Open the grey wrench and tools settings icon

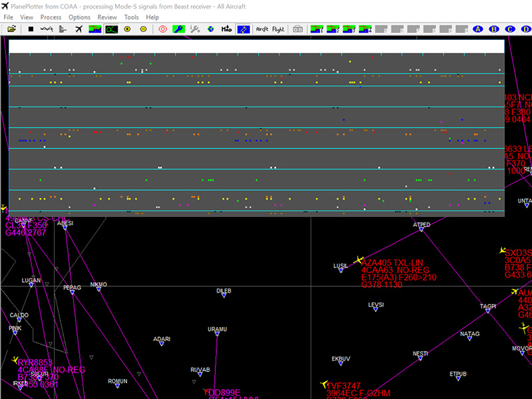[195, 29]
